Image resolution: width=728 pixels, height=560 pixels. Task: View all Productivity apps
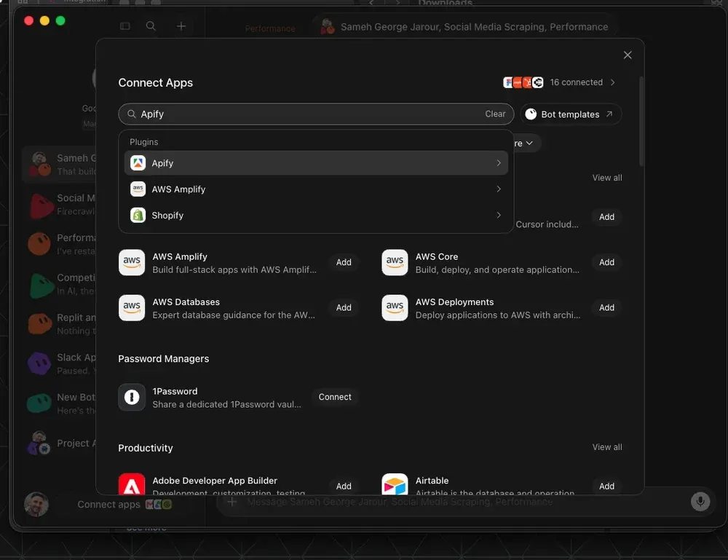pos(607,446)
